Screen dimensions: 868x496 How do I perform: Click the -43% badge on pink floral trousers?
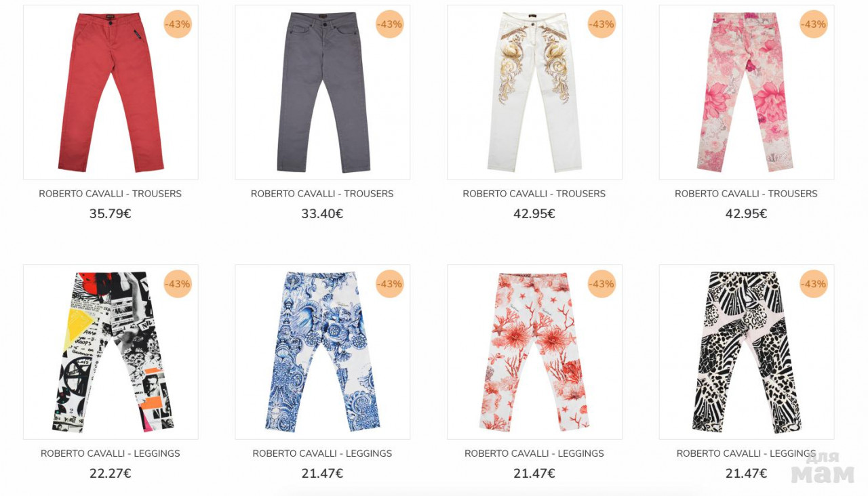click(814, 24)
